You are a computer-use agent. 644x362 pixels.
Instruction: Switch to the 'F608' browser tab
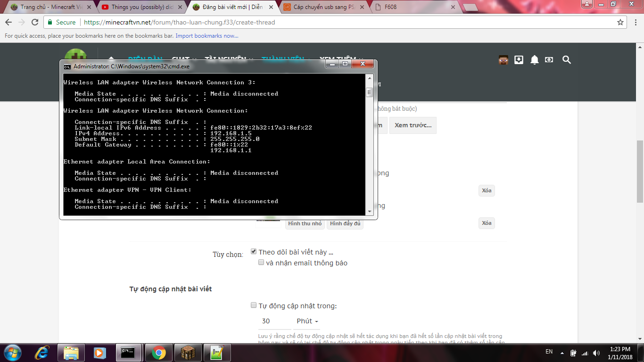(x=415, y=7)
